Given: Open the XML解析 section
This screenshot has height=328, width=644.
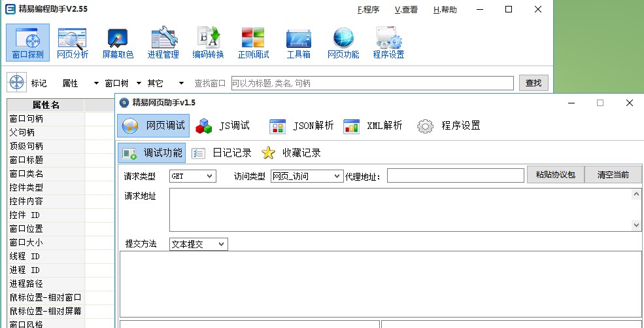Looking at the screenshot, I should (373, 126).
